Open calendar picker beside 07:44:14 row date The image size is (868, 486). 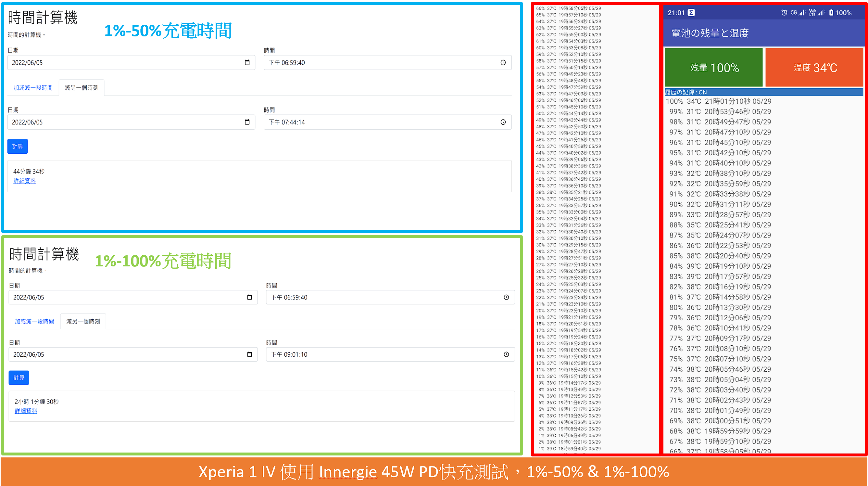247,122
